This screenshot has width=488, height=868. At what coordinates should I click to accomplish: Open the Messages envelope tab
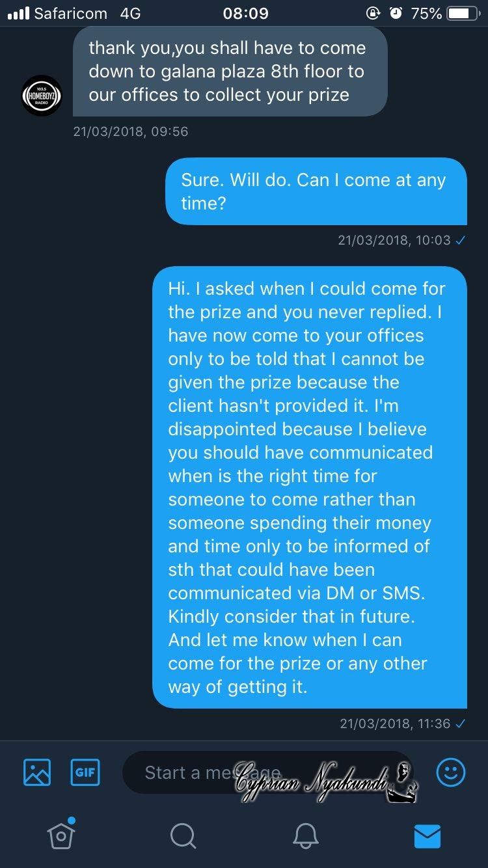(x=427, y=835)
